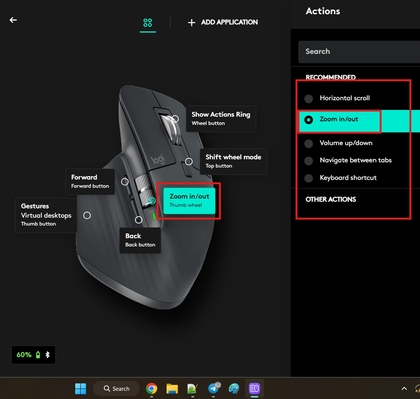Open taskbar Search box
The width and height of the screenshot is (420, 399).
pyautogui.click(x=116, y=388)
